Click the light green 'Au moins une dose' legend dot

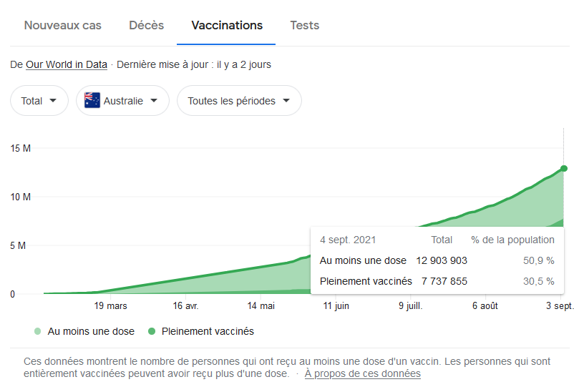click(x=37, y=331)
